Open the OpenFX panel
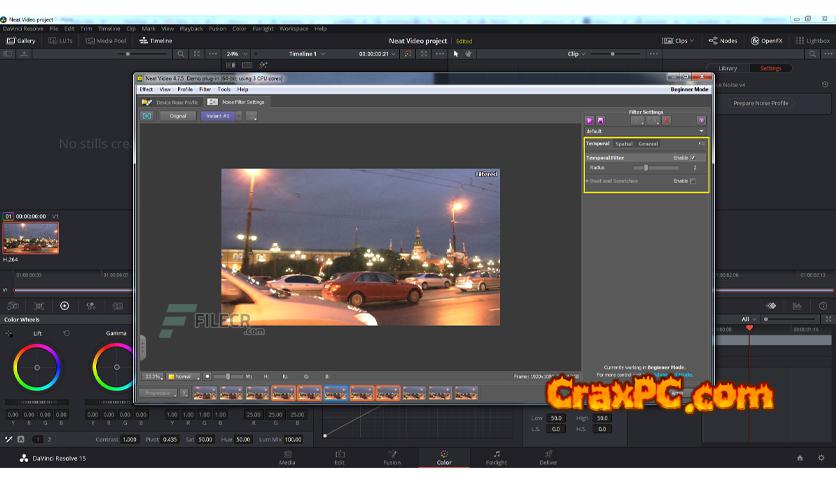This screenshot has width=836, height=484. pos(767,41)
